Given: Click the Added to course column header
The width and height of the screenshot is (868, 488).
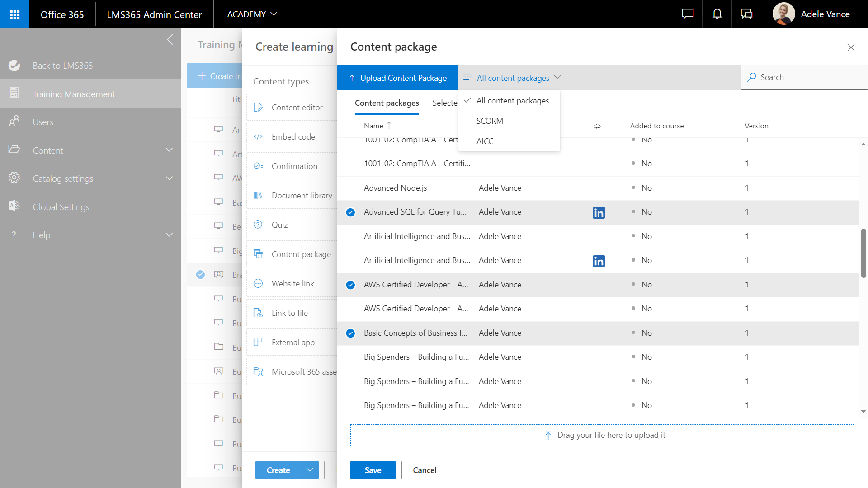Looking at the screenshot, I should pyautogui.click(x=656, y=126).
